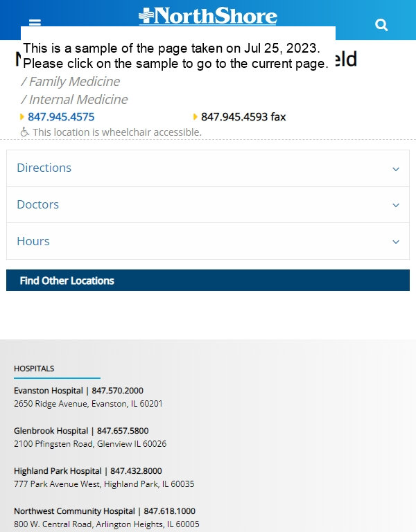
Task: Click Find Other Locations button
Action: click(x=208, y=281)
